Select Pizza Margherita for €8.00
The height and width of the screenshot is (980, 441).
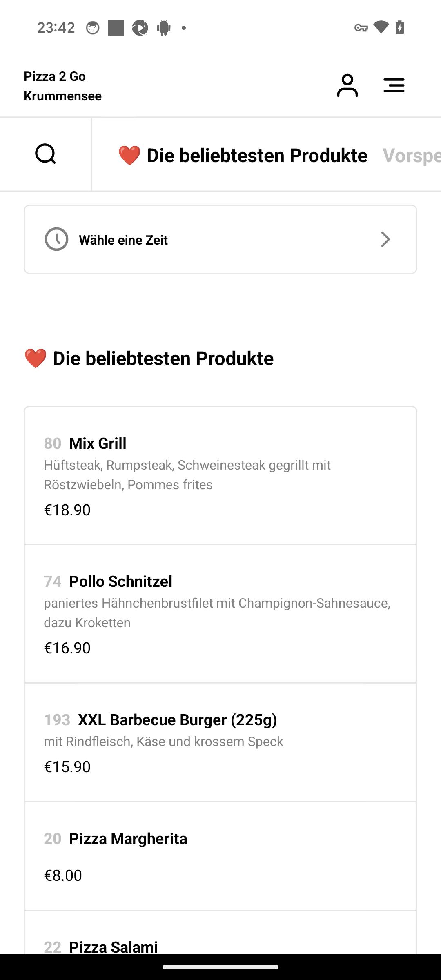(220, 856)
